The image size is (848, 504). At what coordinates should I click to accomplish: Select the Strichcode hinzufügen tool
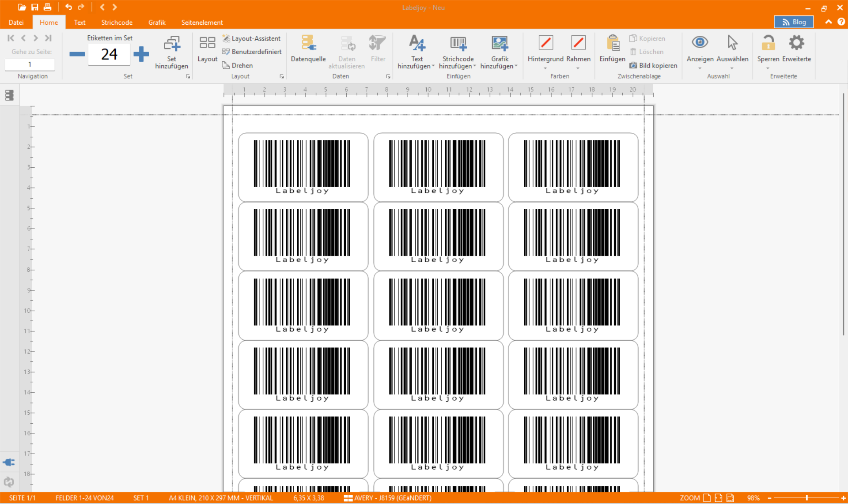coord(458,51)
